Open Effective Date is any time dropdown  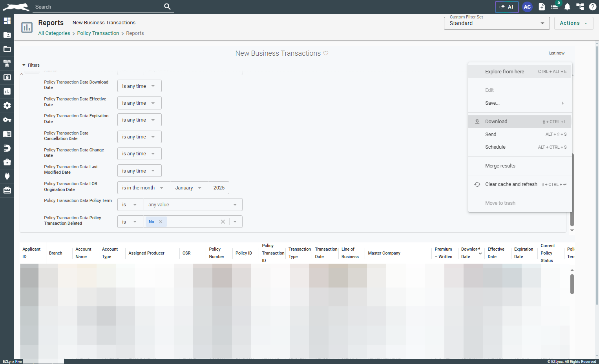139,103
